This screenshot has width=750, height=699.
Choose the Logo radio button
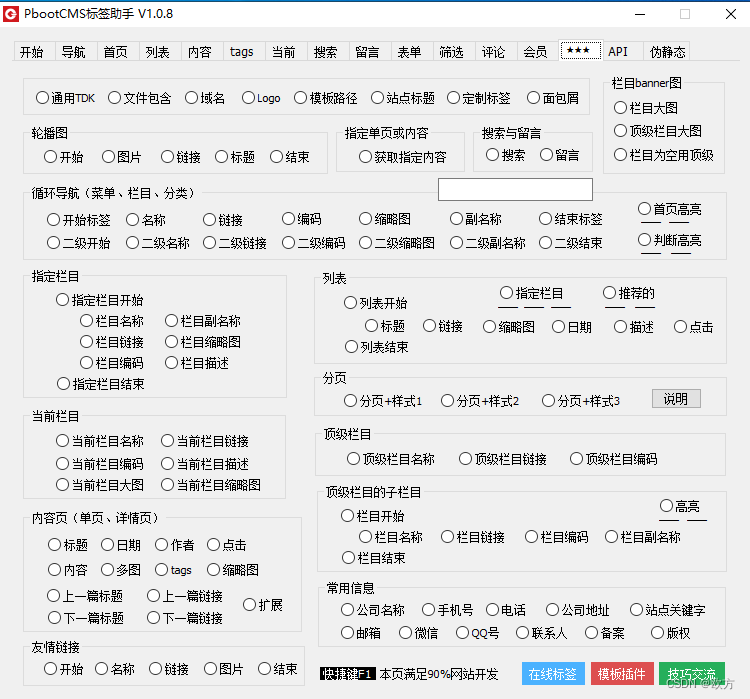(x=261, y=98)
